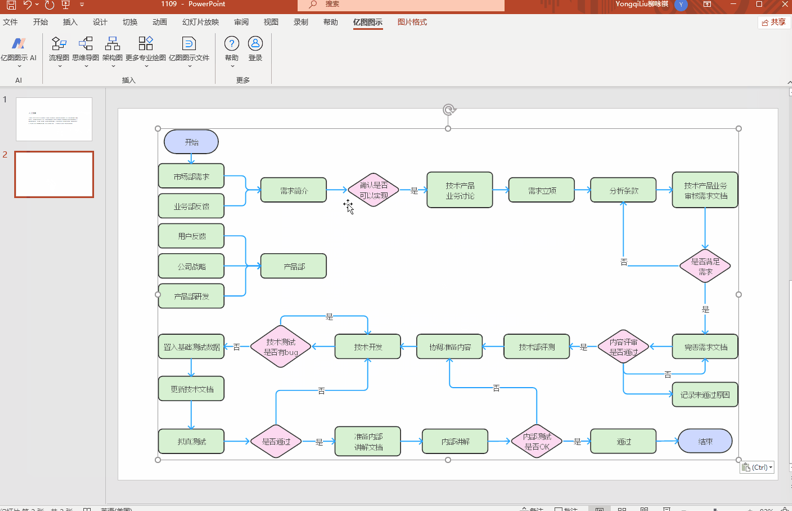Click the rotate handle above the diagram
The width and height of the screenshot is (792, 511).
(x=449, y=110)
